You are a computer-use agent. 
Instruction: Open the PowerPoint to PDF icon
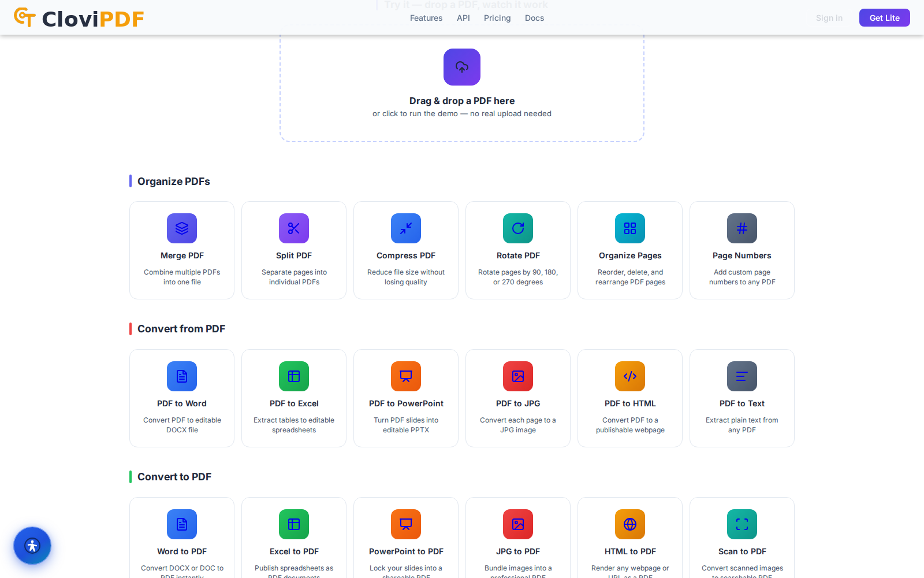tap(406, 524)
